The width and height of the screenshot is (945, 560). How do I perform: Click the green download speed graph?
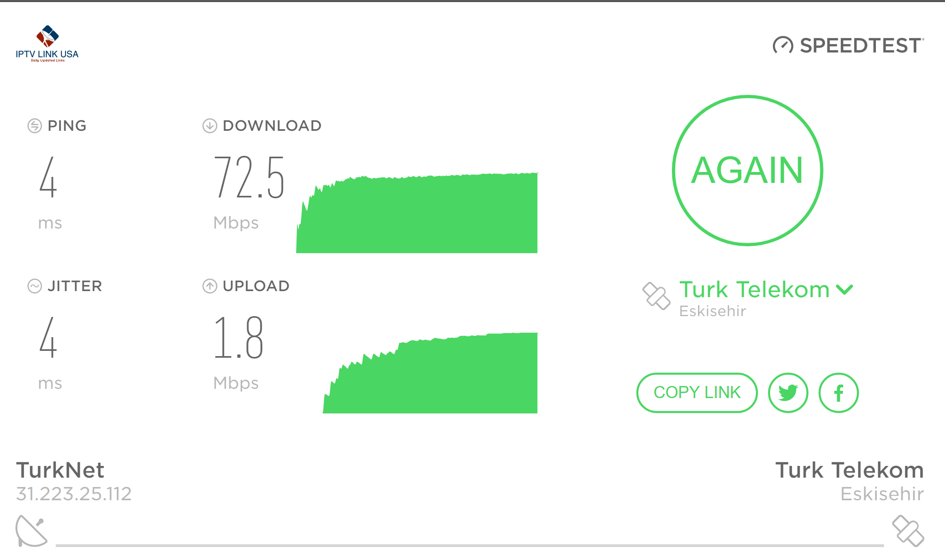417,213
